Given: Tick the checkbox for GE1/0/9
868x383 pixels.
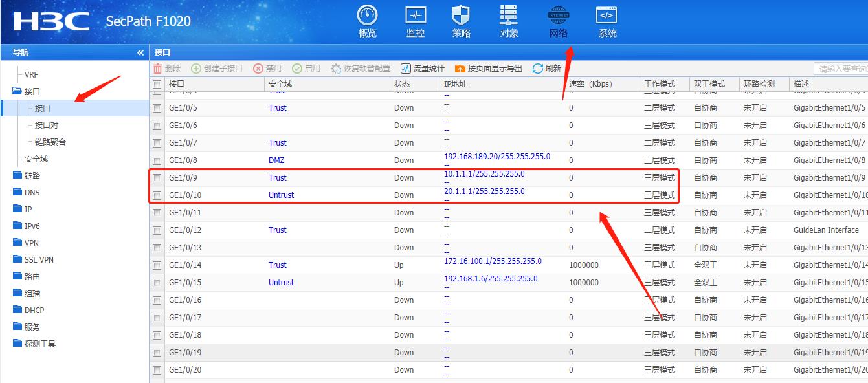Looking at the screenshot, I should click(x=157, y=178).
